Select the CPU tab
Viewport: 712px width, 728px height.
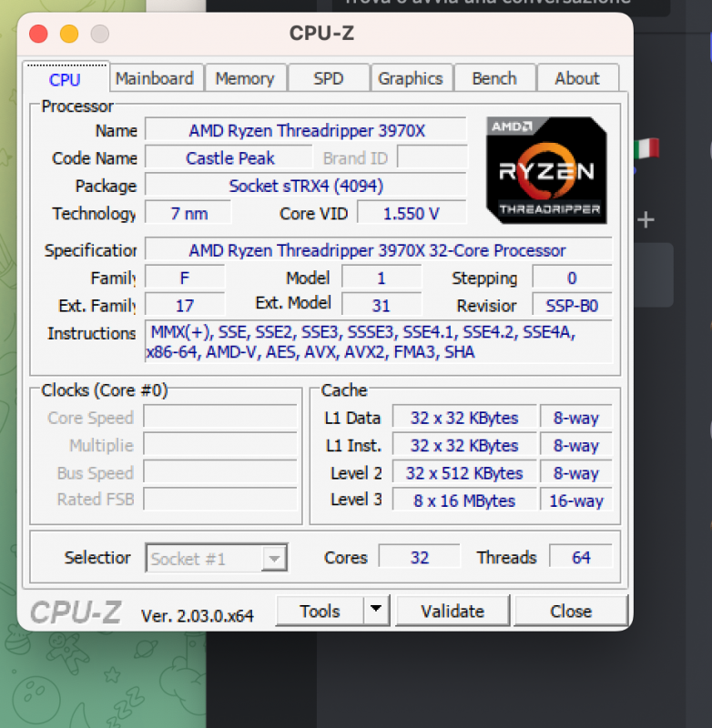(x=65, y=79)
